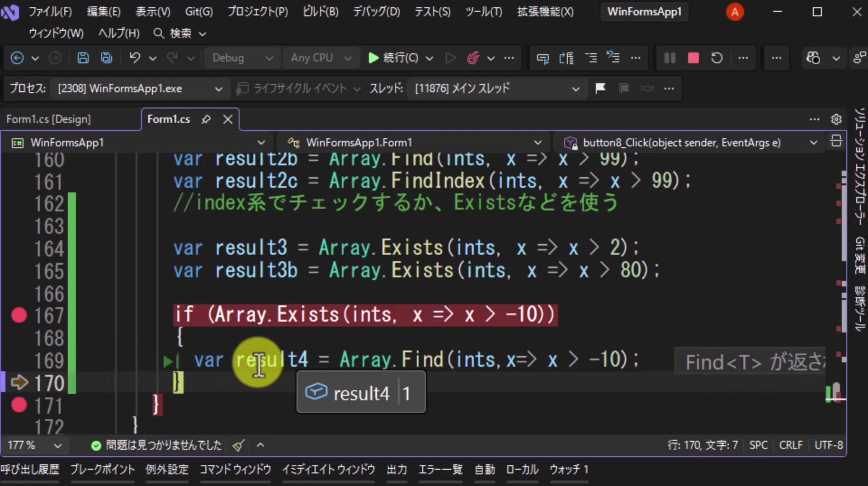Open the button8_Click member dropdown
Image resolution: width=868 pixels, height=486 pixels.
690,143
